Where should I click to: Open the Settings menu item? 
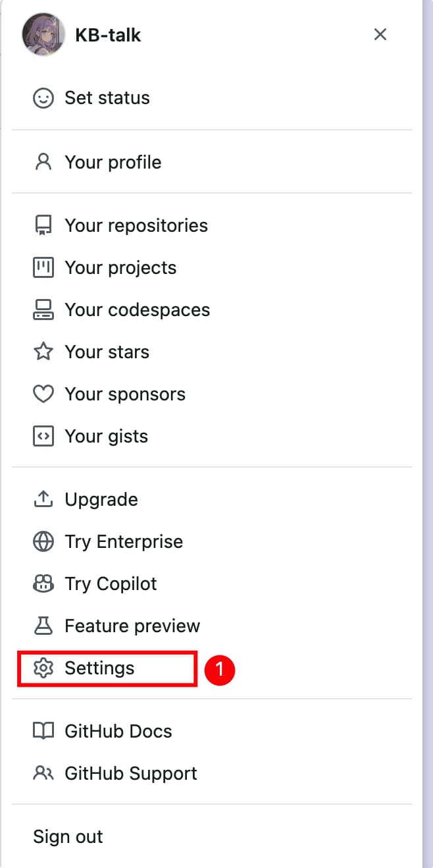tap(99, 668)
